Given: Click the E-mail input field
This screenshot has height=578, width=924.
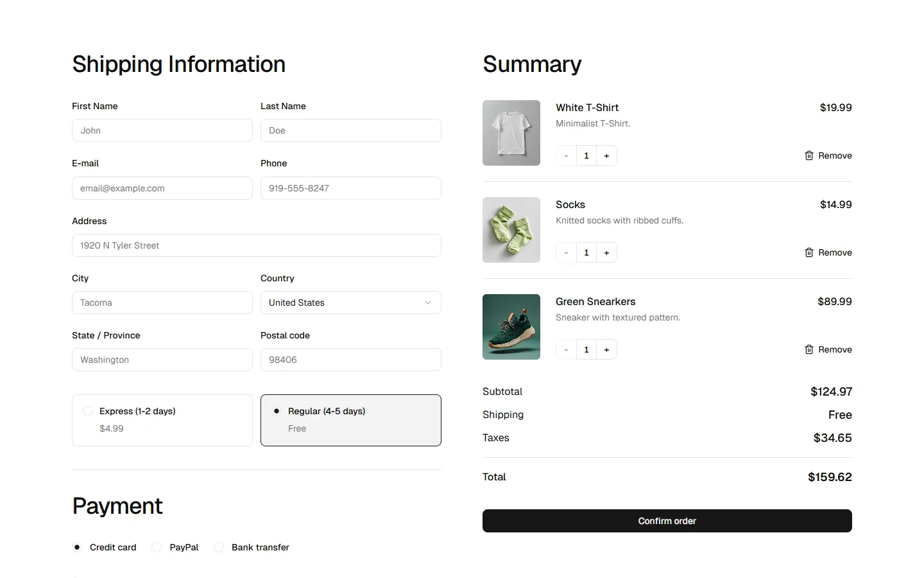Looking at the screenshot, I should pyautogui.click(x=162, y=188).
